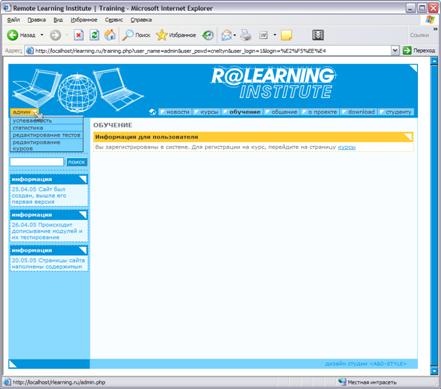Click the site home icon before новости
441x389 pixels.
point(153,112)
